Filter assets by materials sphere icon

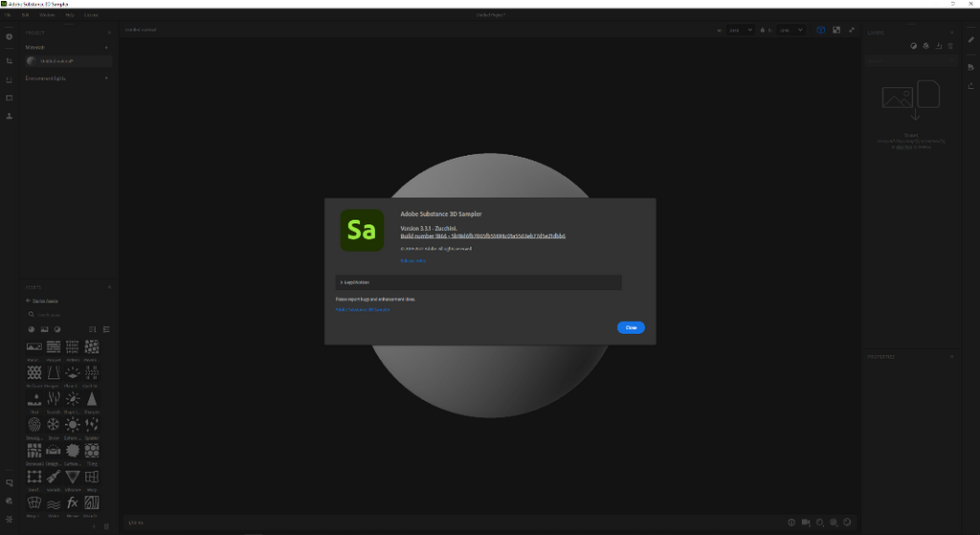point(32,329)
